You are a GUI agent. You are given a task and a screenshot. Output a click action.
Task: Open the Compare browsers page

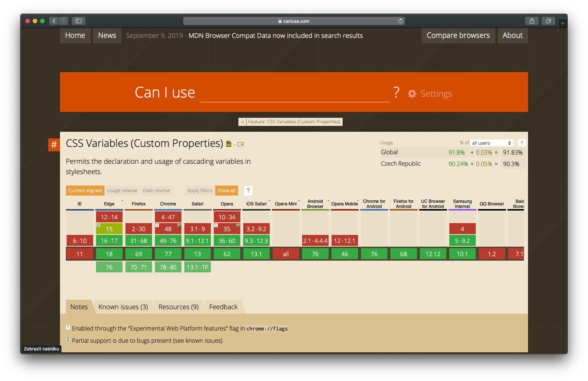click(x=458, y=35)
